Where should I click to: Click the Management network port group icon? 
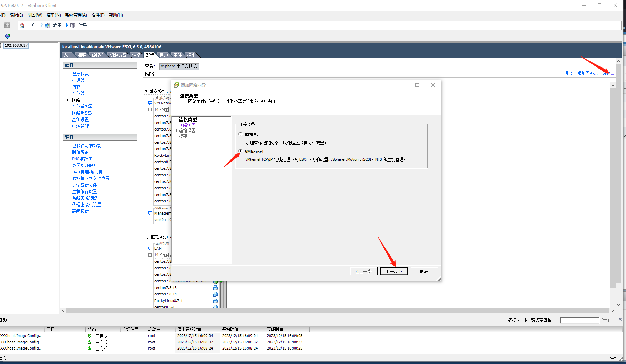(150, 213)
